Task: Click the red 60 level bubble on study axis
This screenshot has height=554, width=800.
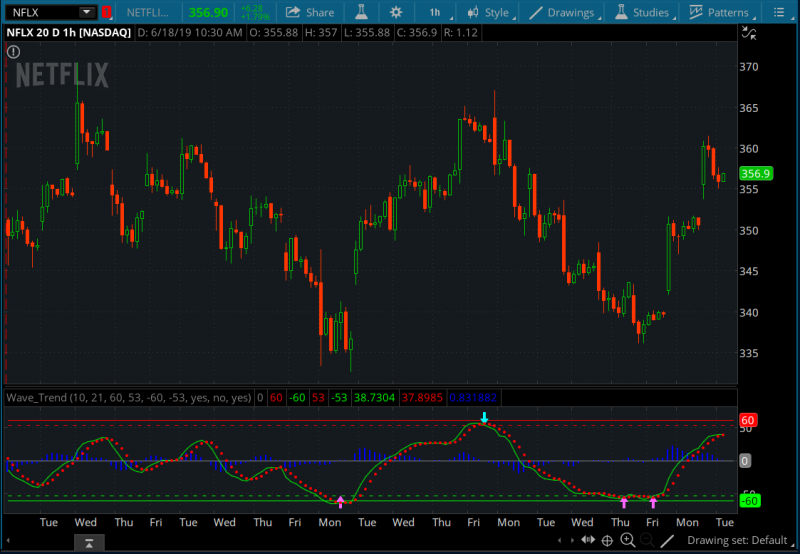Action: coord(747,420)
